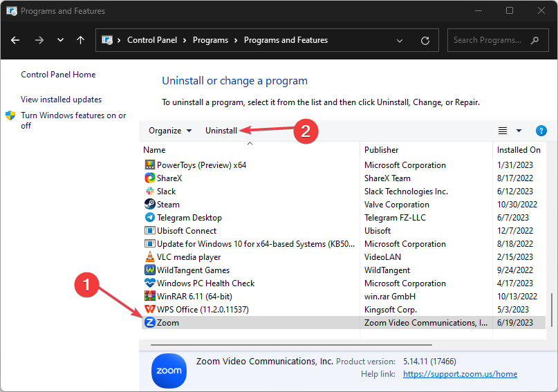Viewport: 558px width, 392px height.
Task: Click the Steam app icon
Action: (x=150, y=204)
